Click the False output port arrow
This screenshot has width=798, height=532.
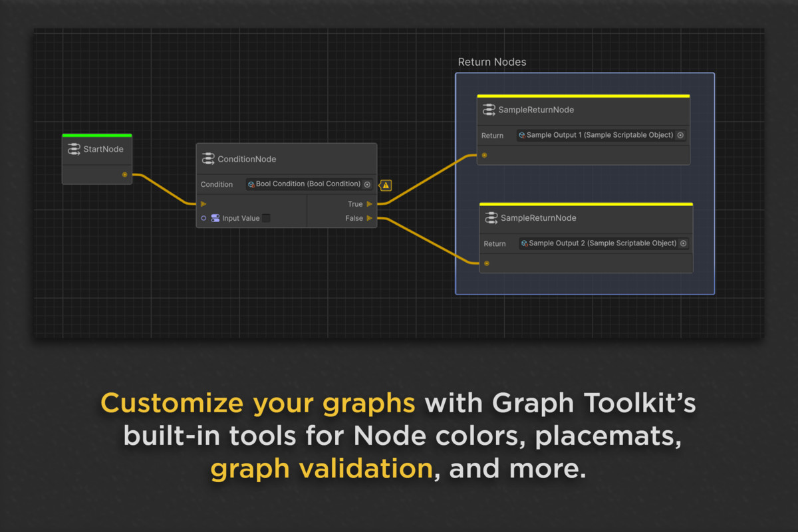(370, 218)
